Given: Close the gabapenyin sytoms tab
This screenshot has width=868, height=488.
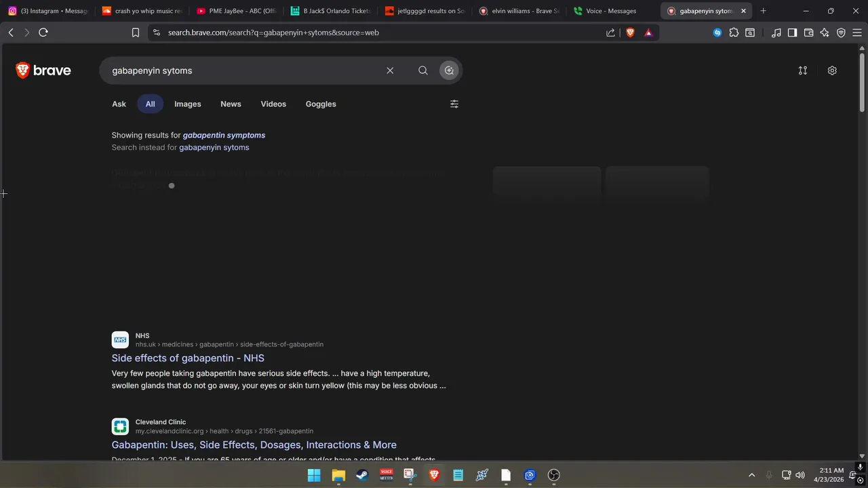Looking at the screenshot, I should (743, 11).
